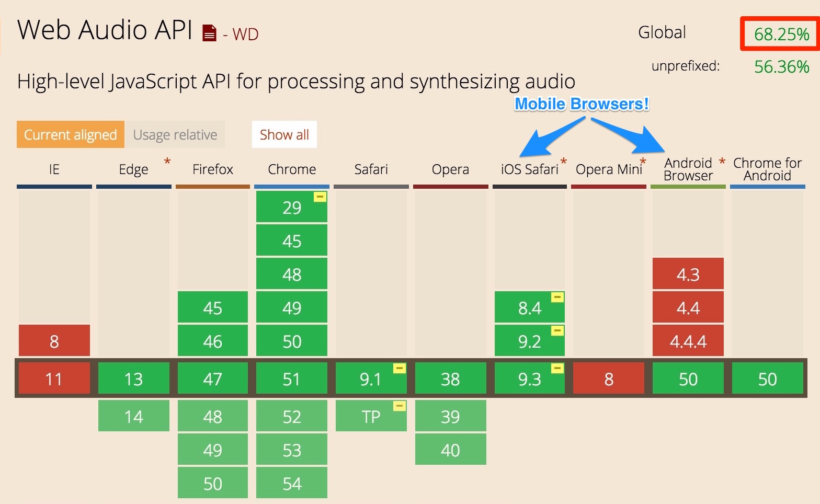Viewport: 820px width, 504px height.
Task: Select the Opera 40 cell
Action: point(451,449)
